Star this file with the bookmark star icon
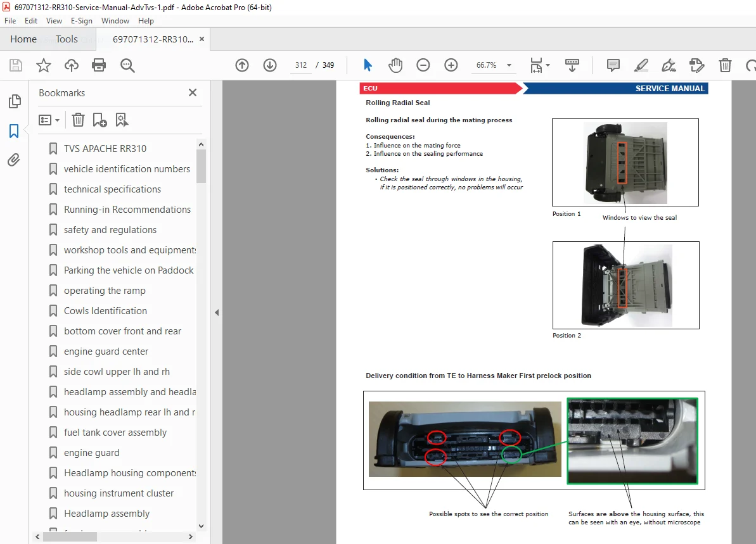Image resolution: width=756 pixels, height=544 pixels. [43, 65]
